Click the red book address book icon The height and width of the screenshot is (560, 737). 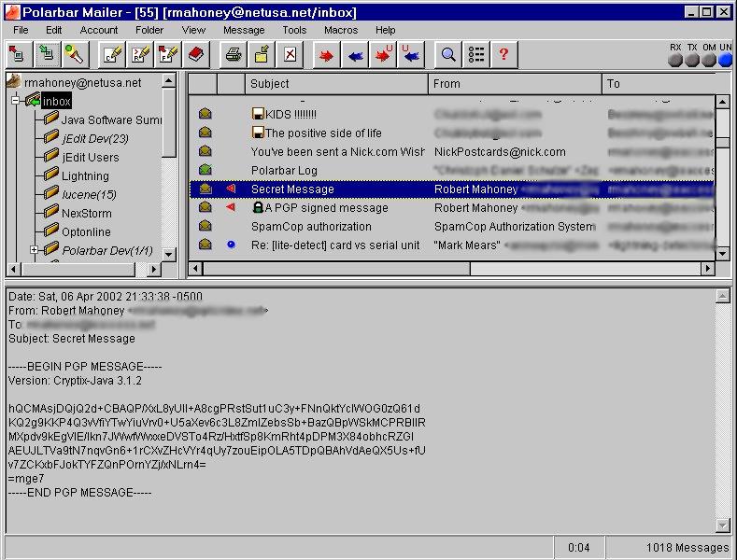(x=196, y=55)
